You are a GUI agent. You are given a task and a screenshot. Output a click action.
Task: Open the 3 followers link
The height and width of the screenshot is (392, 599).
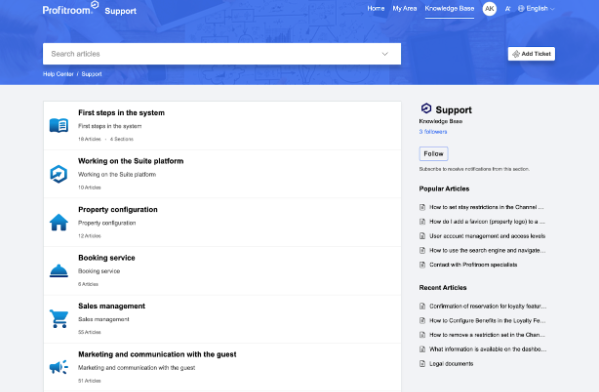point(433,132)
